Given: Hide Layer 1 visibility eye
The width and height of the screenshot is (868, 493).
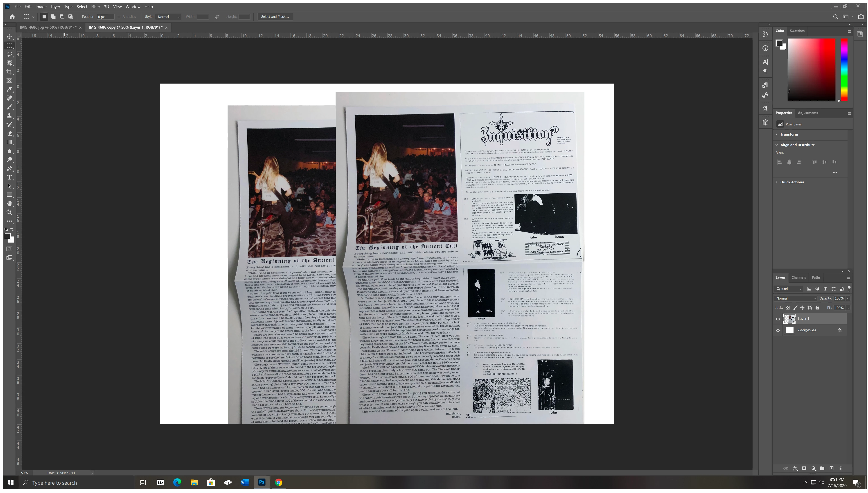Looking at the screenshot, I should click(778, 319).
